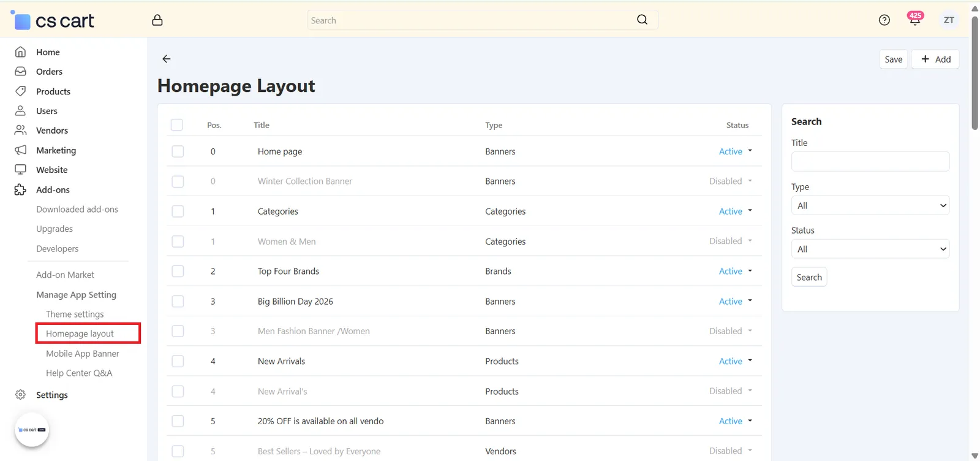Click the top search bar field

pos(483,20)
